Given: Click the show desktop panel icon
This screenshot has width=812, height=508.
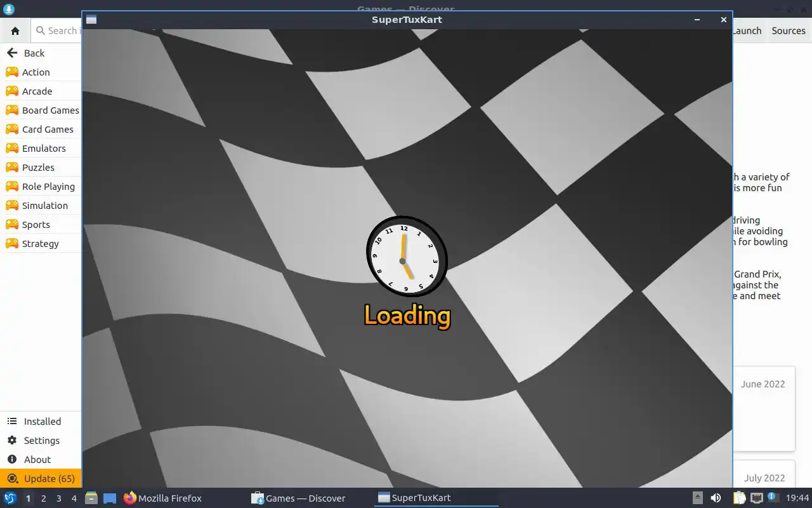Looking at the screenshot, I should tap(110, 498).
